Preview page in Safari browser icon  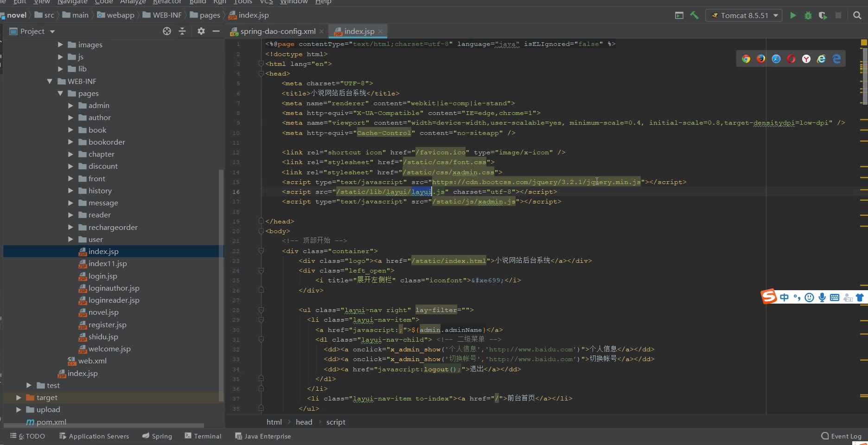(776, 59)
